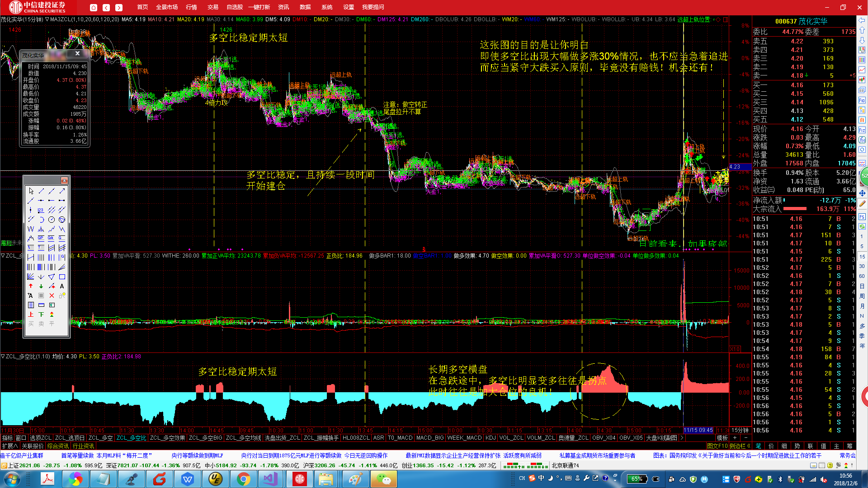868x488 pixels.
Task: Toggle the 侧边栏 sidebar visibility
Action: click(x=740, y=446)
